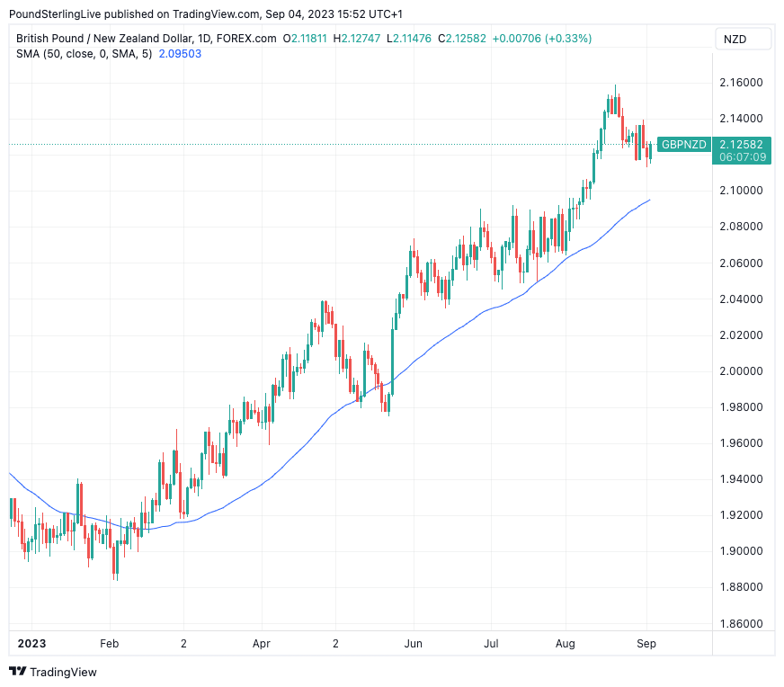Image resolution: width=784 pixels, height=687 pixels.
Task: Select the 2.12582 current price label
Action: tap(742, 144)
